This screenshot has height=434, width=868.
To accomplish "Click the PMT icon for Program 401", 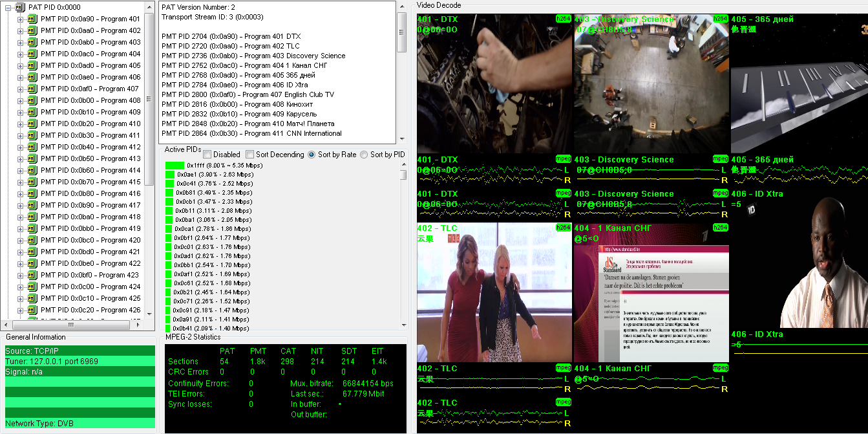I will tap(32, 19).
